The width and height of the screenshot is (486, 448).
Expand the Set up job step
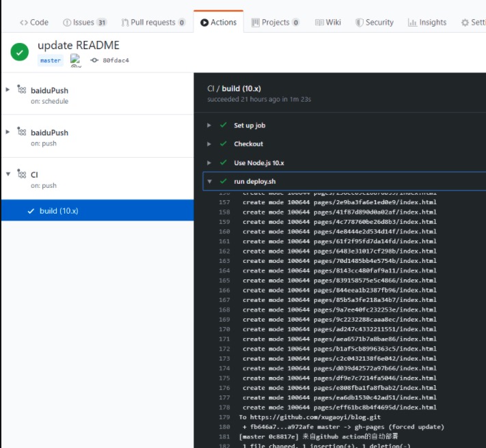(209, 126)
